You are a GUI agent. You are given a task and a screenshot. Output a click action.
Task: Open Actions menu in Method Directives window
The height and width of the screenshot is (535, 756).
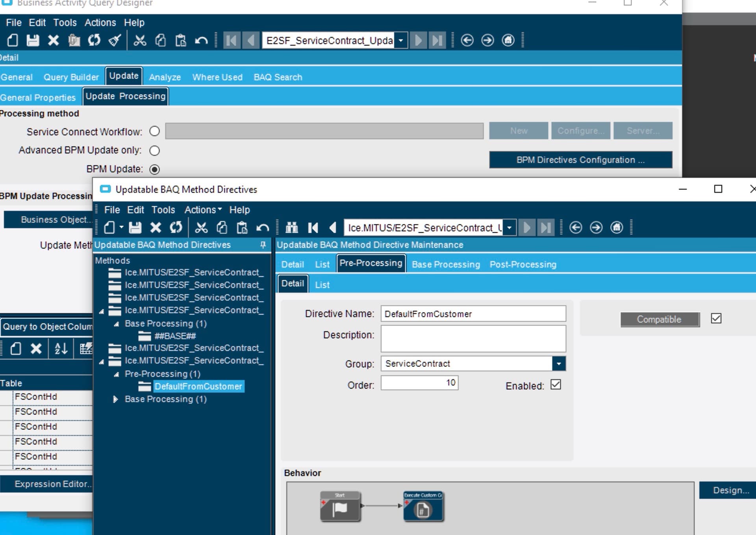tap(203, 210)
